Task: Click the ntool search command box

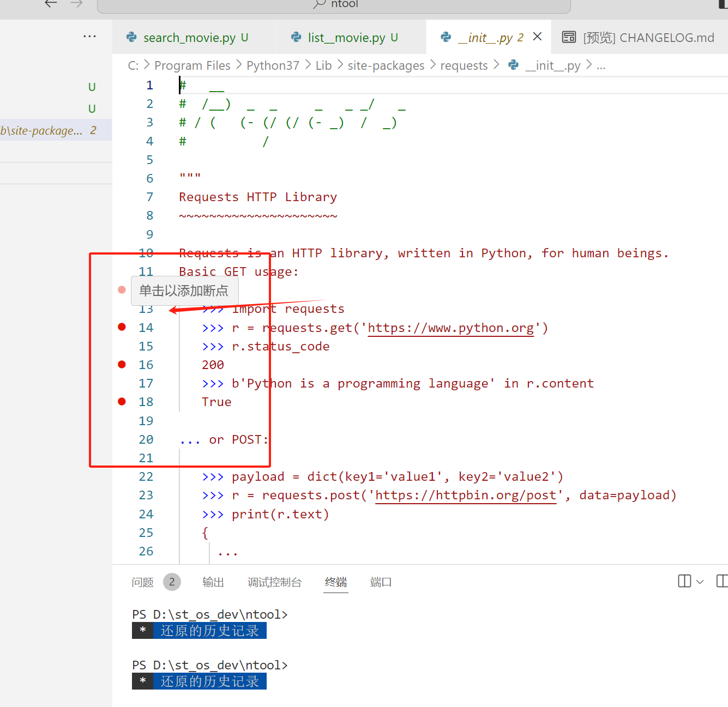Action: (334, 5)
